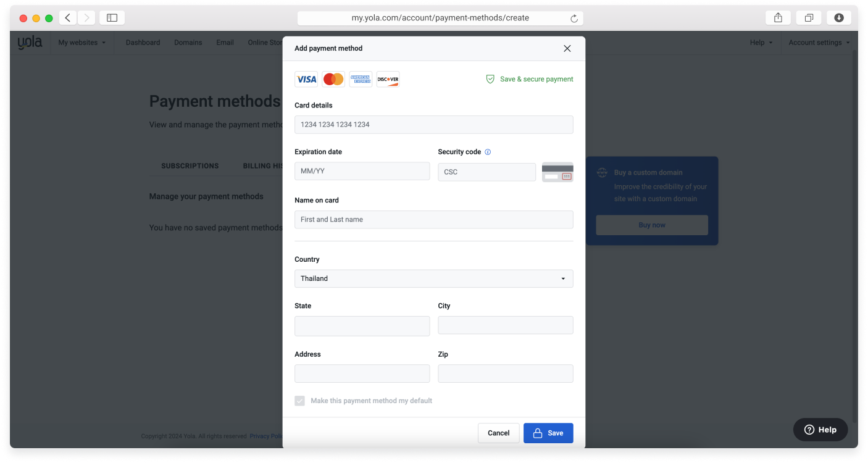Click the Save & secure payment shield icon
The image size is (868, 463).
(490, 79)
